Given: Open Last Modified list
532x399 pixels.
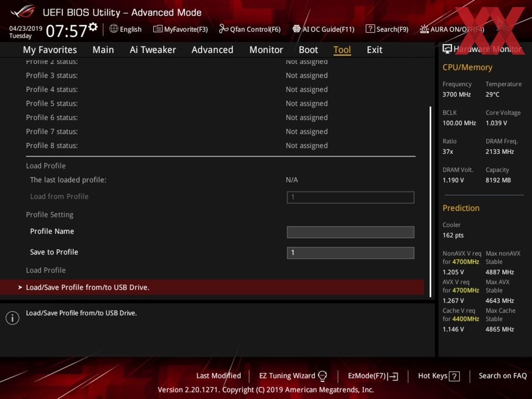Looking at the screenshot, I should [x=218, y=376].
